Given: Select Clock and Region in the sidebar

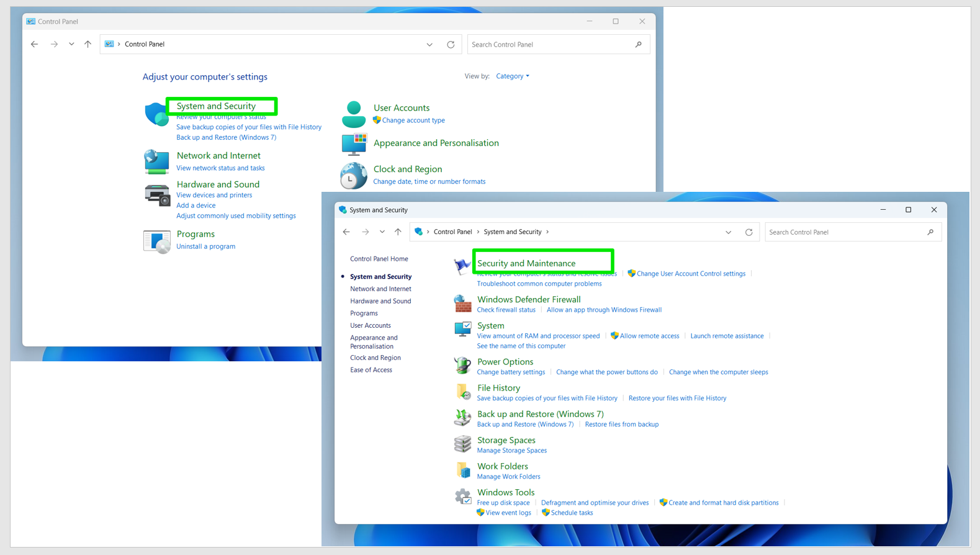Looking at the screenshot, I should [375, 358].
